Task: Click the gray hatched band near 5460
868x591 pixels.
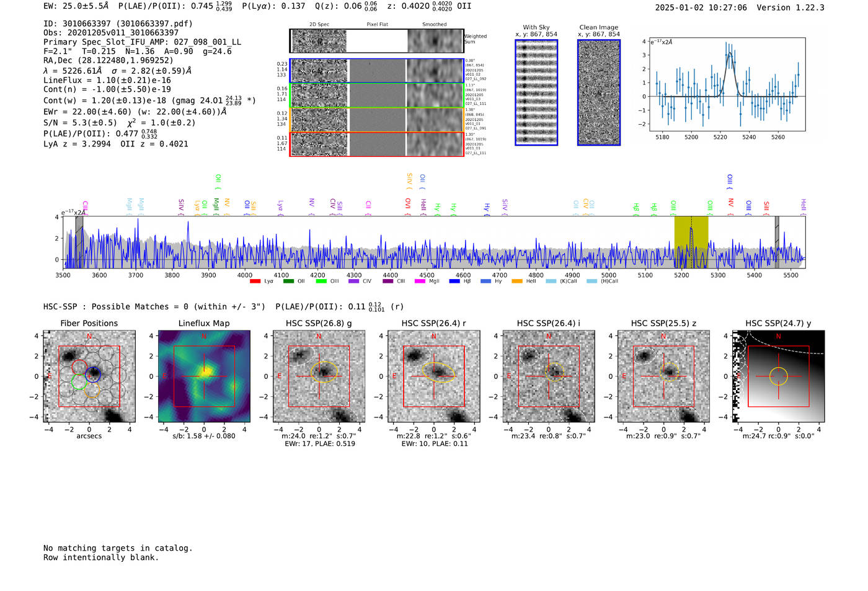Action: pyautogui.click(x=777, y=242)
